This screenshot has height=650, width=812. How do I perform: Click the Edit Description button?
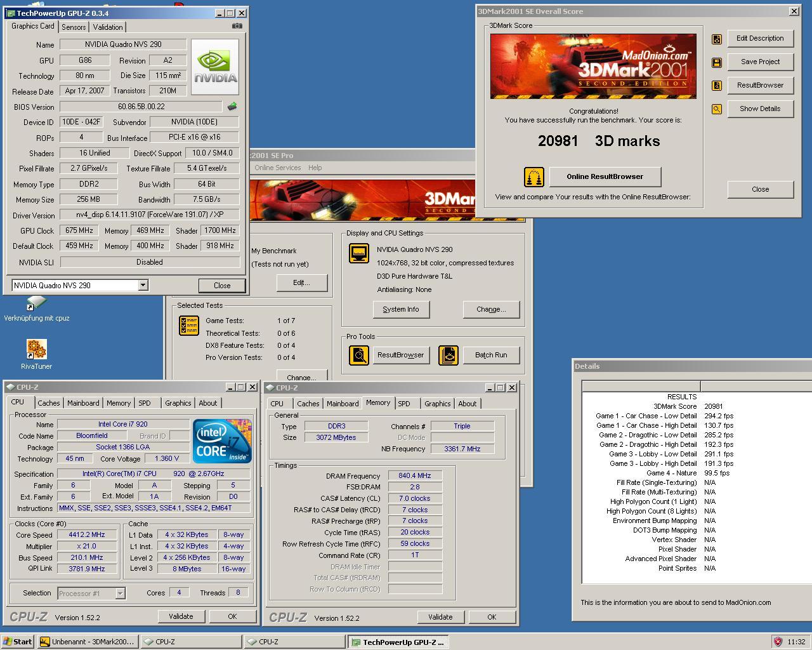pyautogui.click(x=760, y=38)
